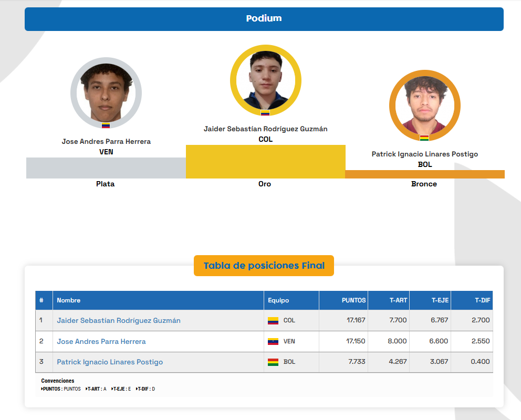Open Patrick Ignacio Linares Postigo link in table
The height and width of the screenshot is (420, 521).
coord(110,362)
